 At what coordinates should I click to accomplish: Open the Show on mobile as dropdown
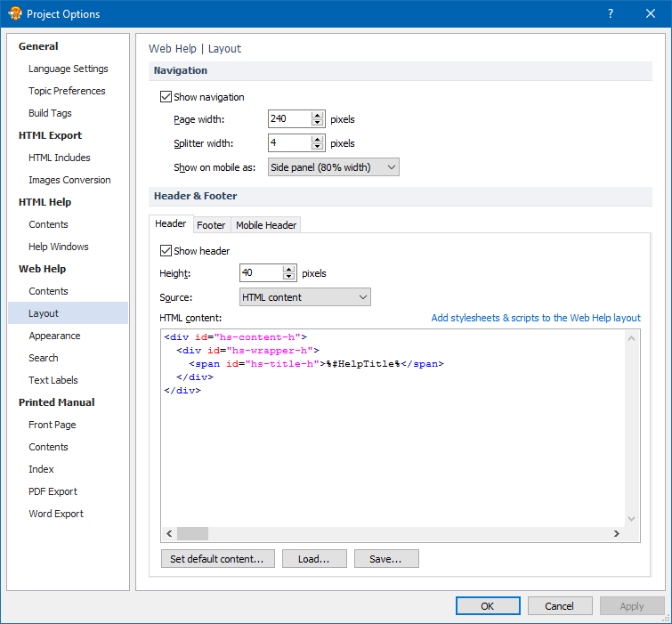click(x=334, y=167)
